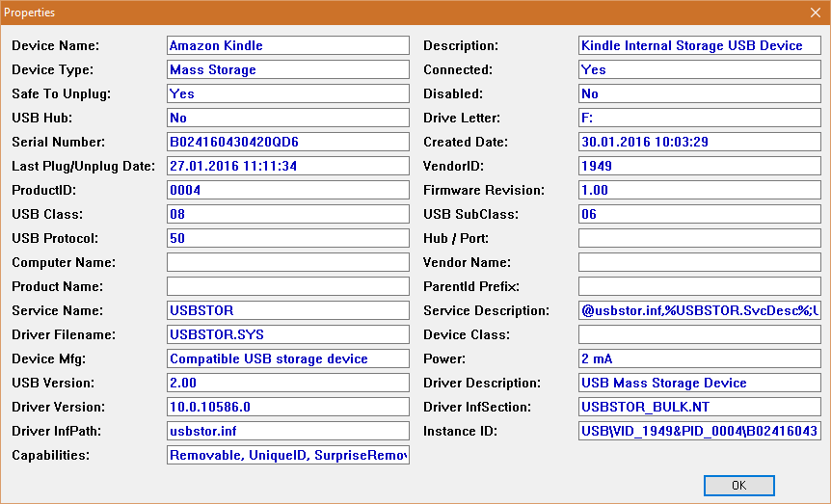831x504 pixels.
Task: Focus the Instance ID field value
Action: [700, 432]
